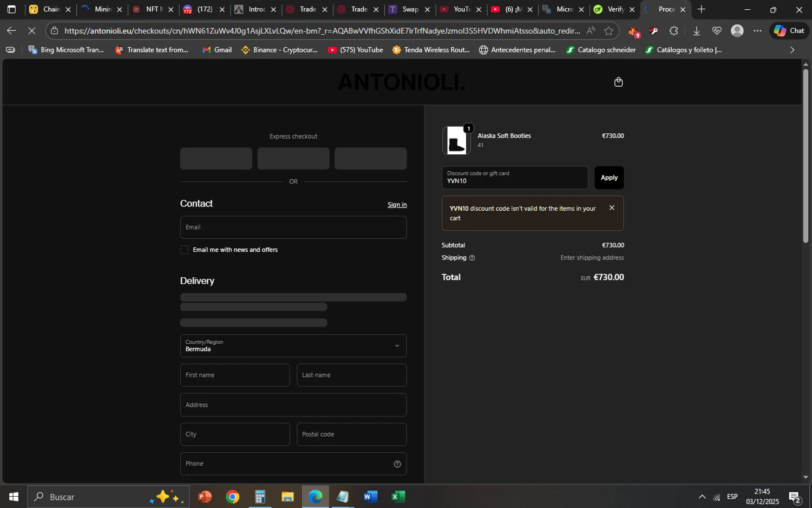Open Google Chrome from the taskbar
This screenshot has width=812, height=508.
tap(233, 497)
